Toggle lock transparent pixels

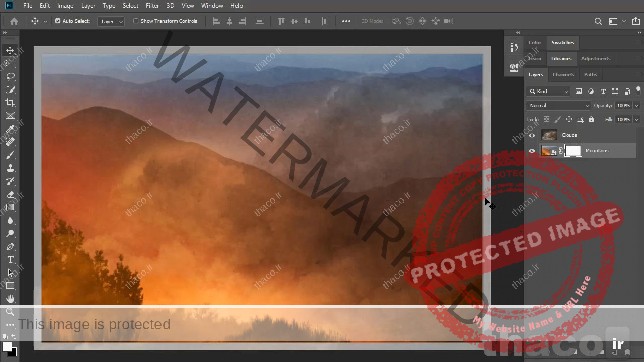coord(546,120)
